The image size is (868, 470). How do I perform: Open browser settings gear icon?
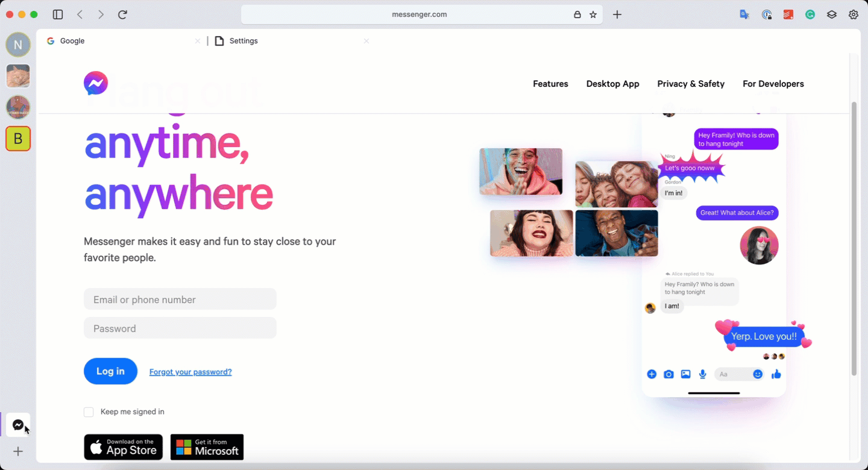pyautogui.click(x=854, y=14)
